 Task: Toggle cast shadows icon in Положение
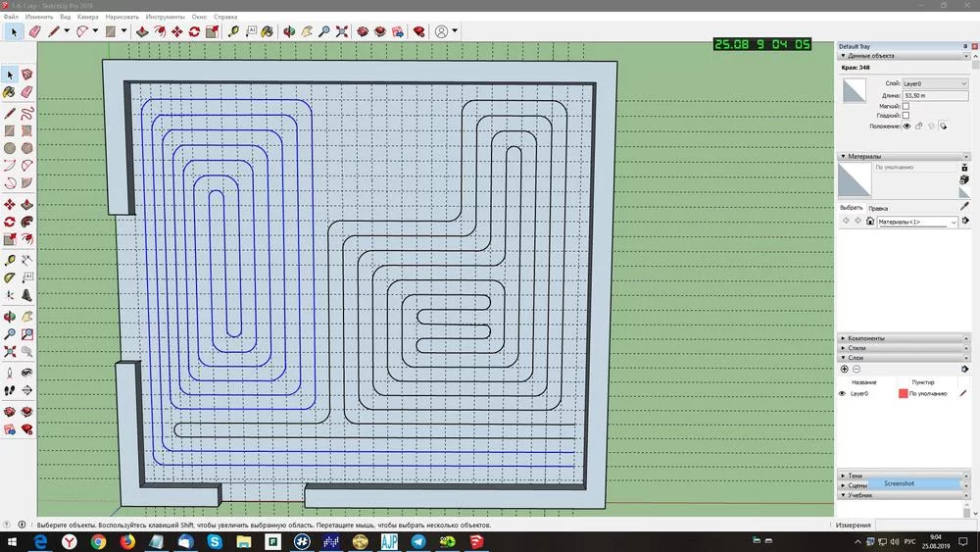tap(943, 126)
